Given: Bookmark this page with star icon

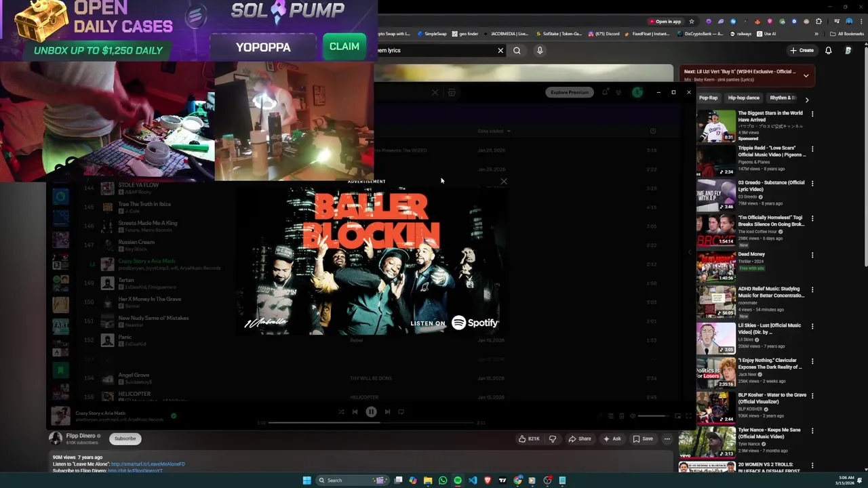Looking at the screenshot, I should coord(692,21).
